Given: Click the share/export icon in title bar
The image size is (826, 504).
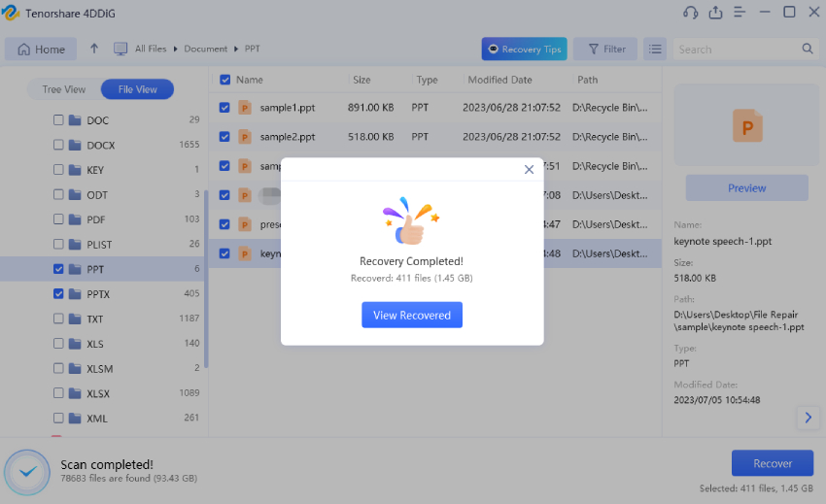Looking at the screenshot, I should tap(715, 12).
